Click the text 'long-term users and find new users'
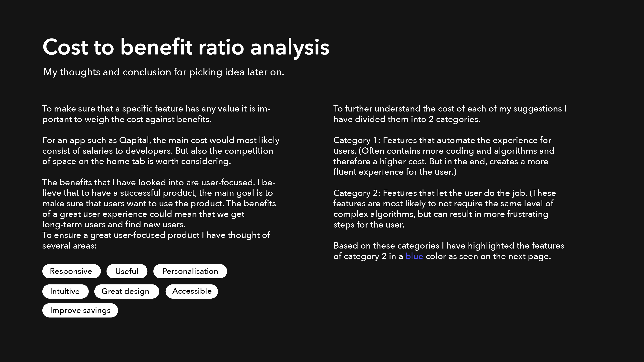This screenshot has width=644, height=362. coord(113,225)
